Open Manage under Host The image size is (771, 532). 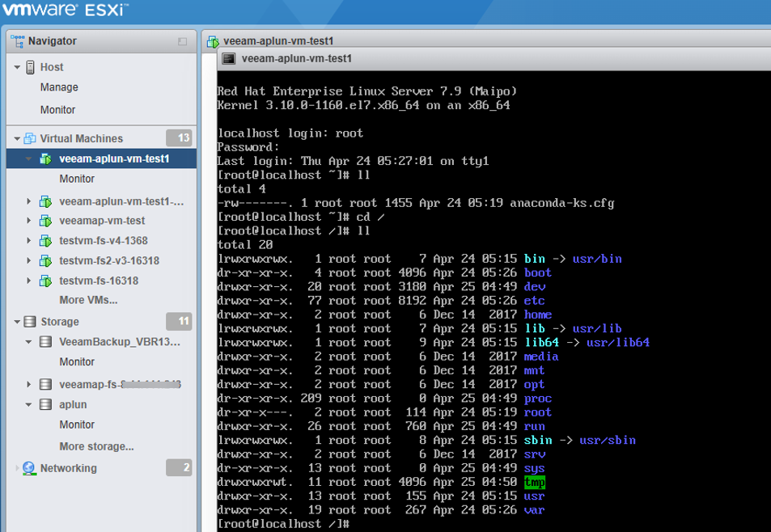[59, 87]
